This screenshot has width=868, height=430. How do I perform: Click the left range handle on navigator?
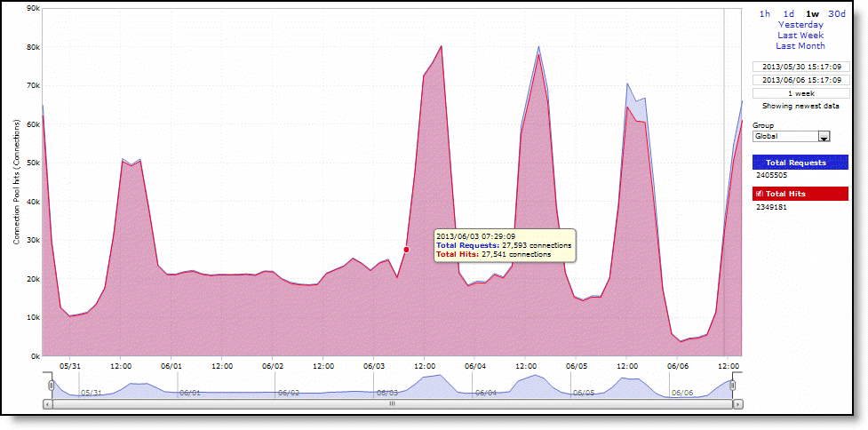pos(52,385)
